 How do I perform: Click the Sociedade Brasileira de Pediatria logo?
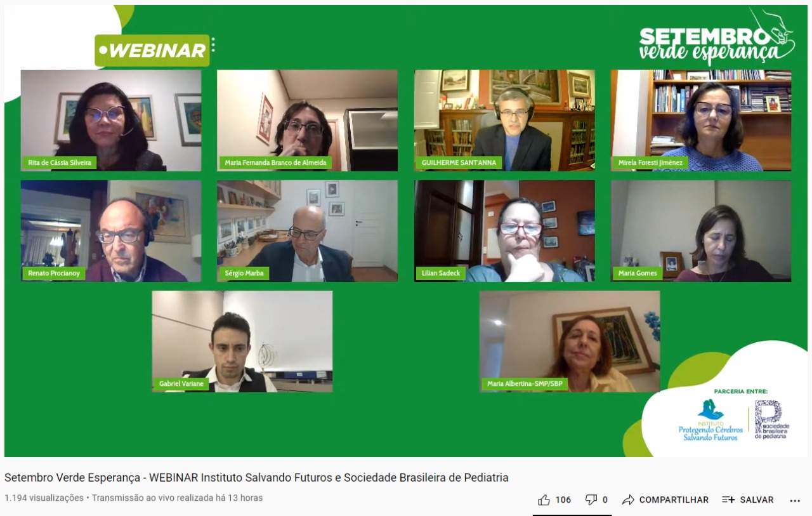(x=772, y=420)
